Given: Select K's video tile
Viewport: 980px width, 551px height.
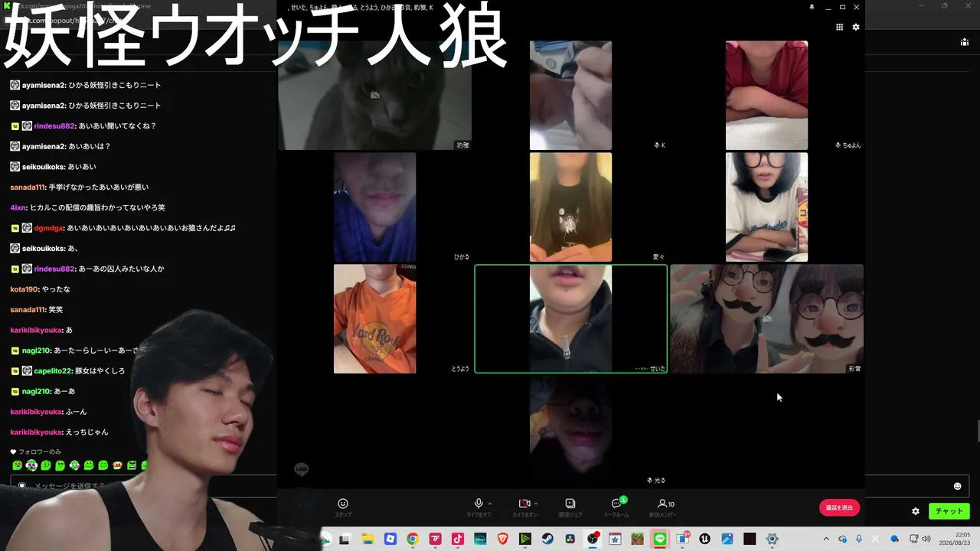Looking at the screenshot, I should pyautogui.click(x=570, y=95).
